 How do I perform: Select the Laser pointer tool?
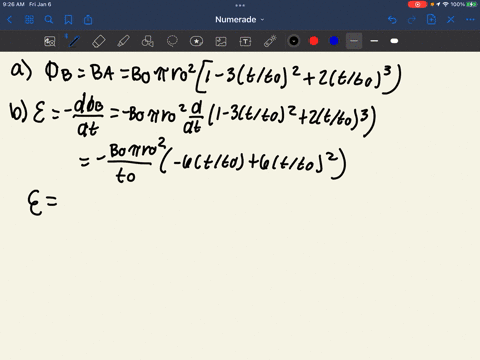pyautogui.click(x=270, y=41)
